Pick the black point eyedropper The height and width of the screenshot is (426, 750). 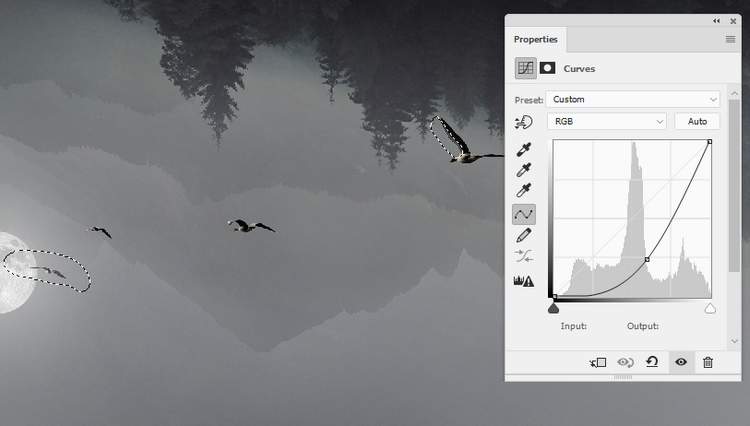pyautogui.click(x=523, y=150)
